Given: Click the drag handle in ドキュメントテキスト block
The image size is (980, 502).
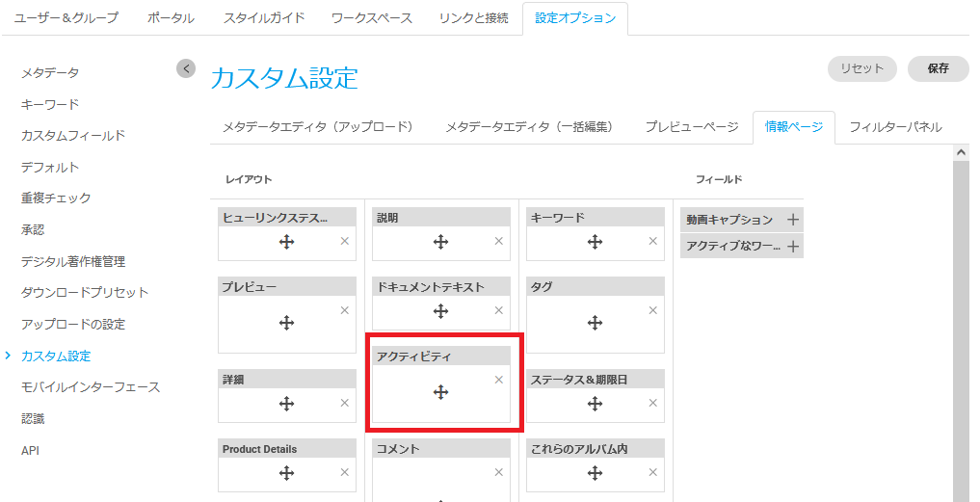Looking at the screenshot, I should (x=440, y=311).
